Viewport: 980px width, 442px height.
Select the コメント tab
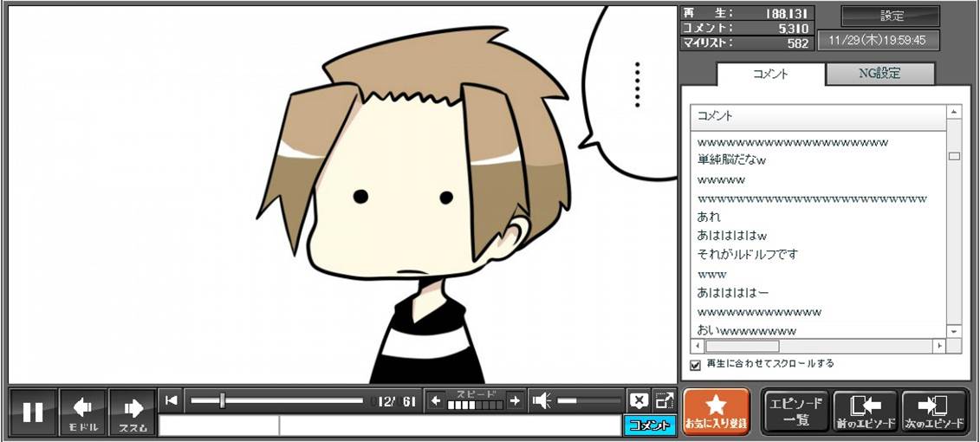[770, 74]
